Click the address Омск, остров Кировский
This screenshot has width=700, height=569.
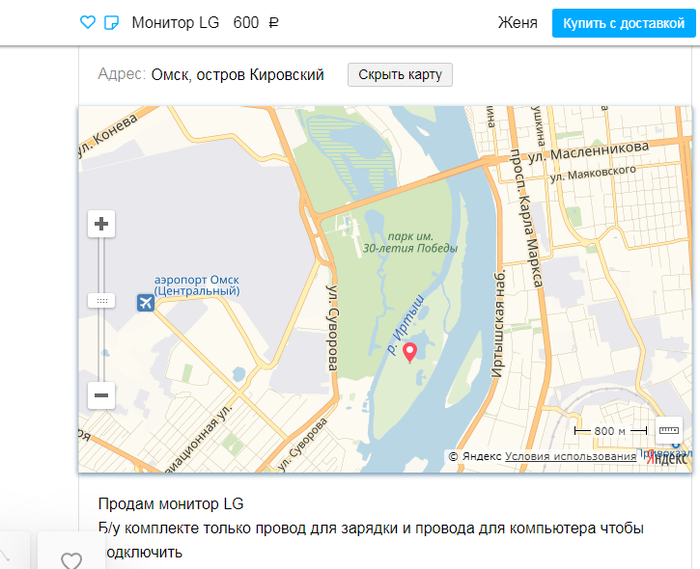click(238, 75)
